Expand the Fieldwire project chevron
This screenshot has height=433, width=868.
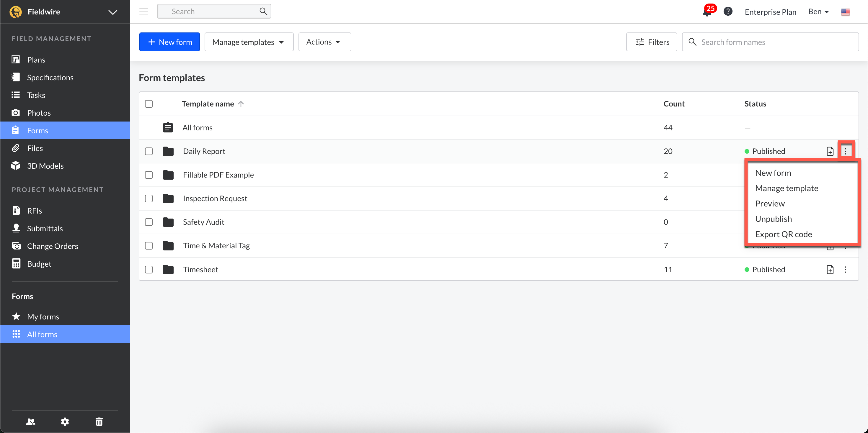click(112, 12)
